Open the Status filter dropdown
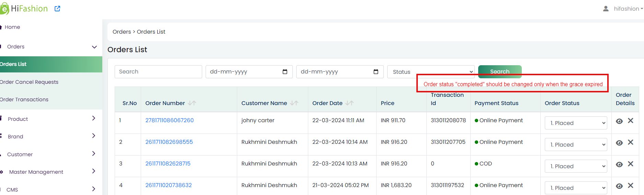 431,72
